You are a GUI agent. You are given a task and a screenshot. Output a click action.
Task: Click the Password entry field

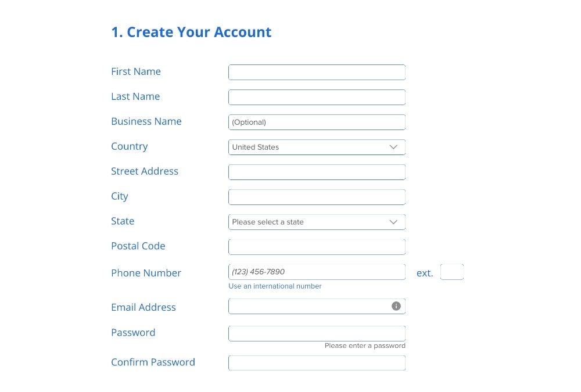pos(317,333)
